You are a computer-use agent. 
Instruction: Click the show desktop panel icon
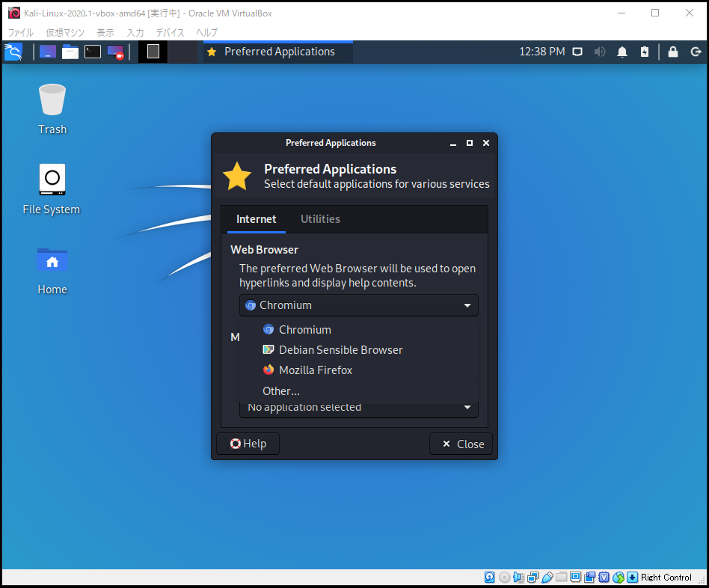[x=47, y=52]
